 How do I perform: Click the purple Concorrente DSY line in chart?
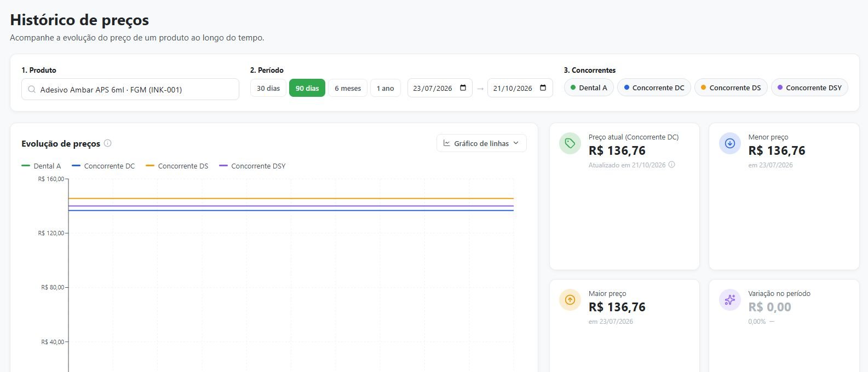[291, 206]
